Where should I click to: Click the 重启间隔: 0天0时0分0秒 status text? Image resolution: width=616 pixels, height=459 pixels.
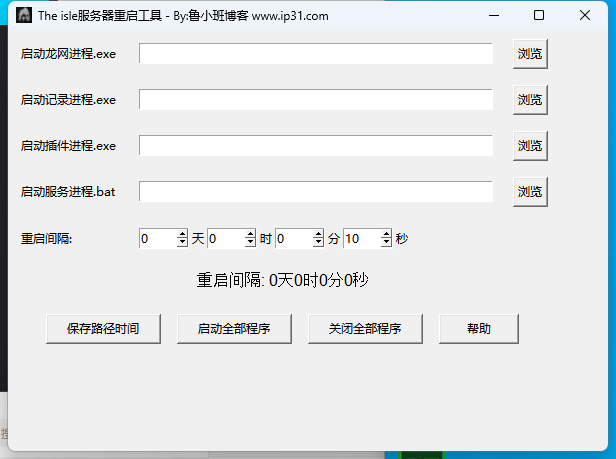tap(282, 280)
